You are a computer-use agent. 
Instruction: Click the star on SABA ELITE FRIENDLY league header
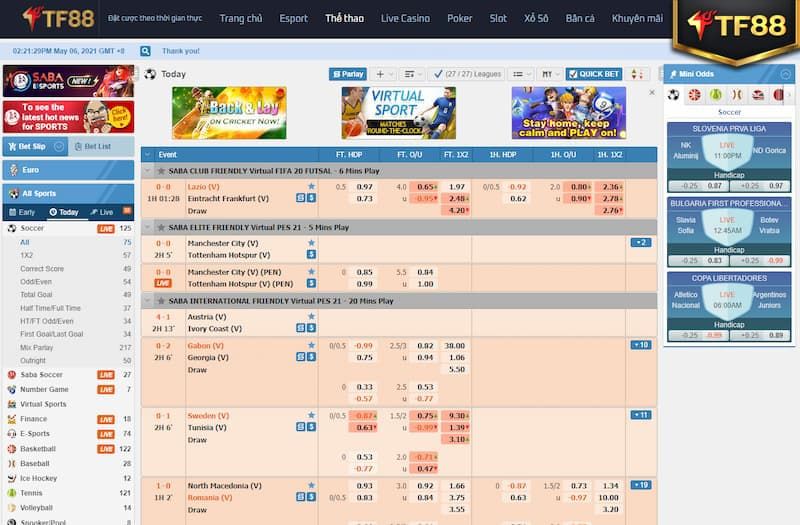161,228
